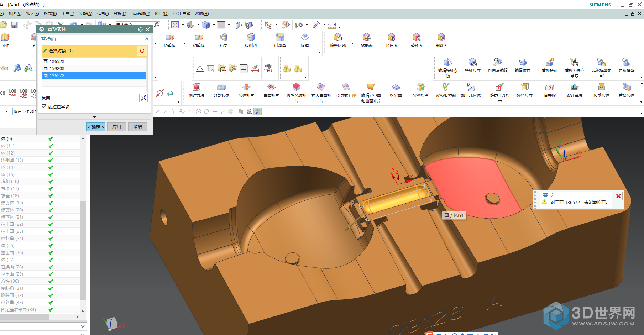Expand the lower-left panel chevron
The image size is (644, 335).
coord(83,326)
